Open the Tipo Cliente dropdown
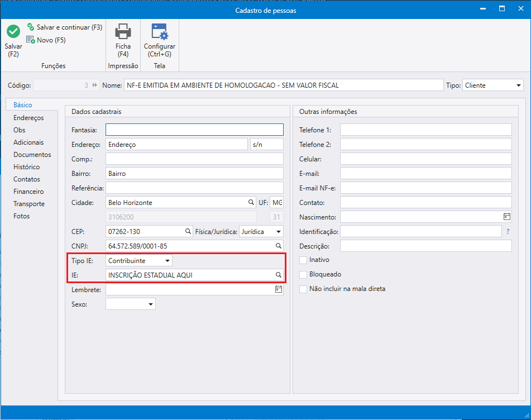 point(492,85)
